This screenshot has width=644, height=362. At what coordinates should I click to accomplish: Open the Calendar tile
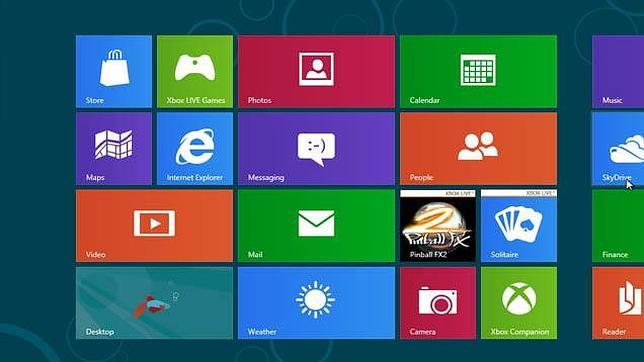click(478, 71)
